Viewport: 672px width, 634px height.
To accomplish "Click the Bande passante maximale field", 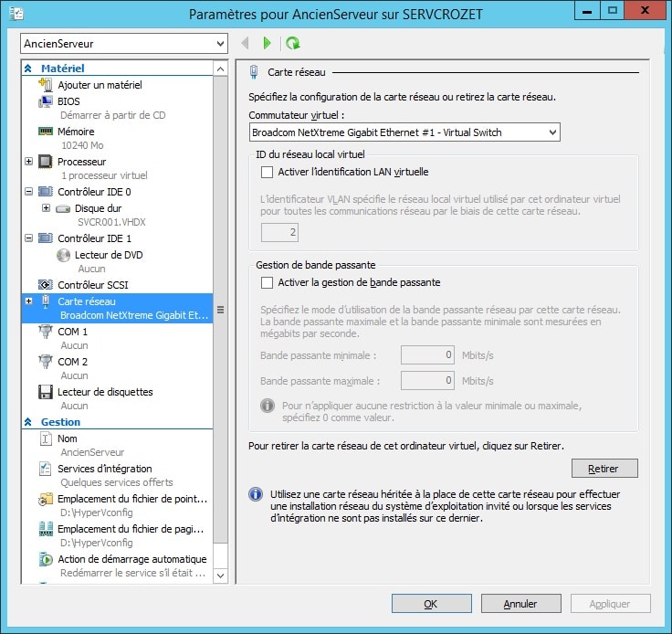I will [x=427, y=381].
